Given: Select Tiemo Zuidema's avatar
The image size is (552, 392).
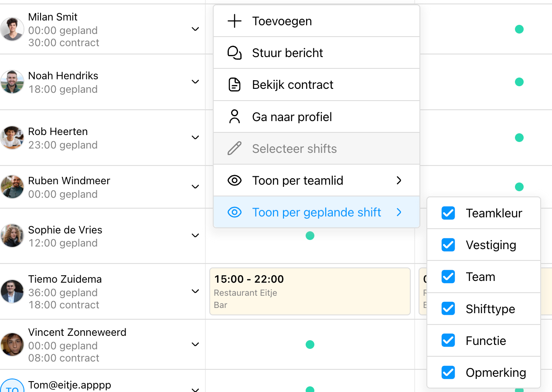Looking at the screenshot, I should pyautogui.click(x=12, y=291).
